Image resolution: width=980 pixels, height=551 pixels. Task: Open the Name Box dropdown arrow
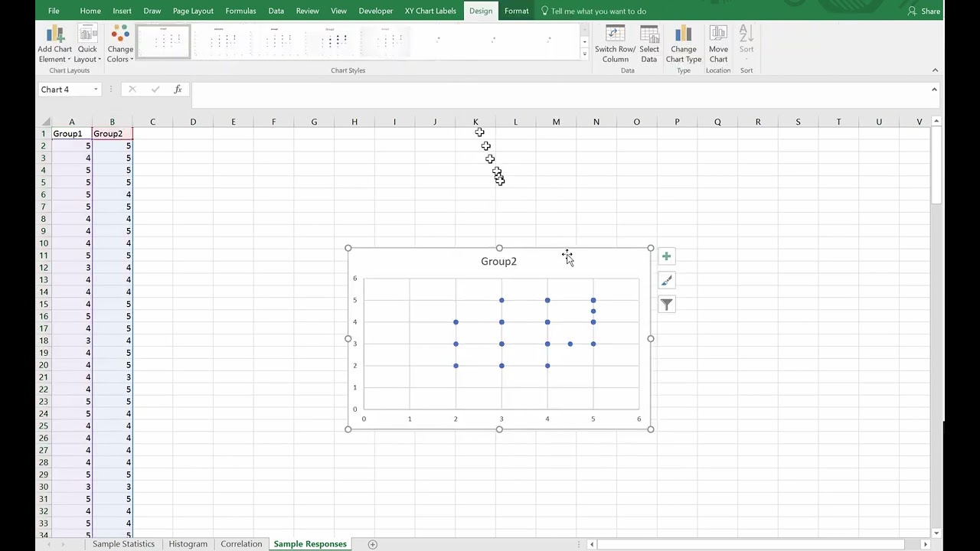coord(96,90)
